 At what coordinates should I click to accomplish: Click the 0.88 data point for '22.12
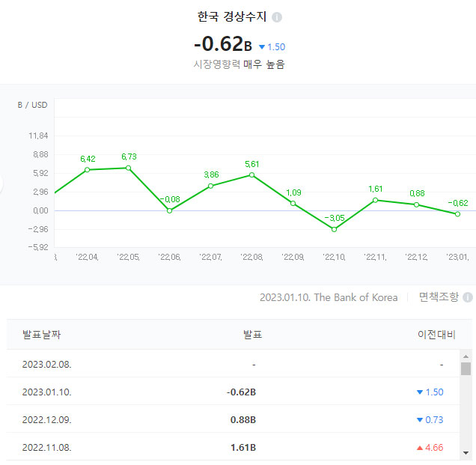click(416, 204)
